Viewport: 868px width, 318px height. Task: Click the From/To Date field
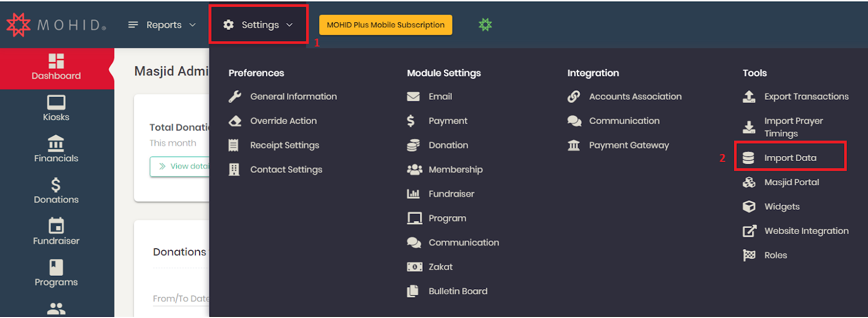coord(181,298)
